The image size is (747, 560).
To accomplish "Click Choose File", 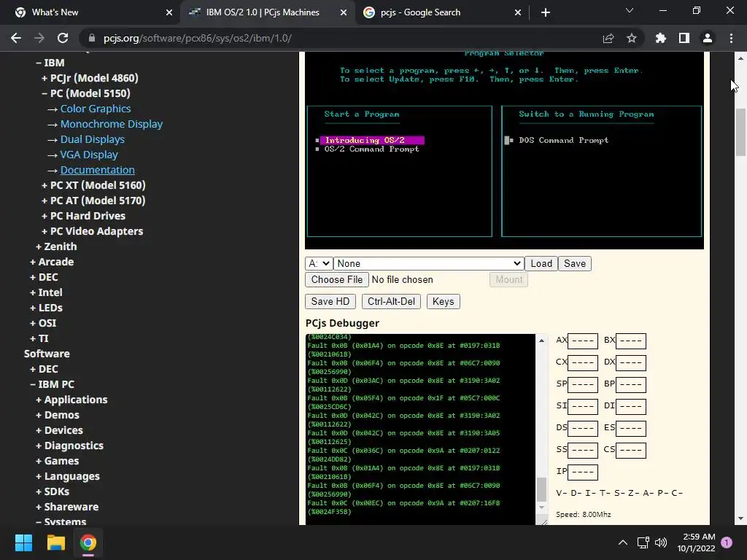I will tap(337, 279).
